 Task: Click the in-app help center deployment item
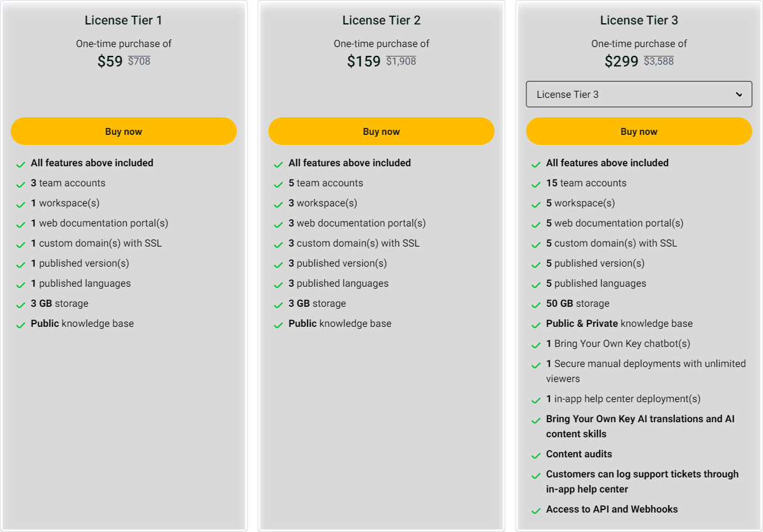coord(623,399)
